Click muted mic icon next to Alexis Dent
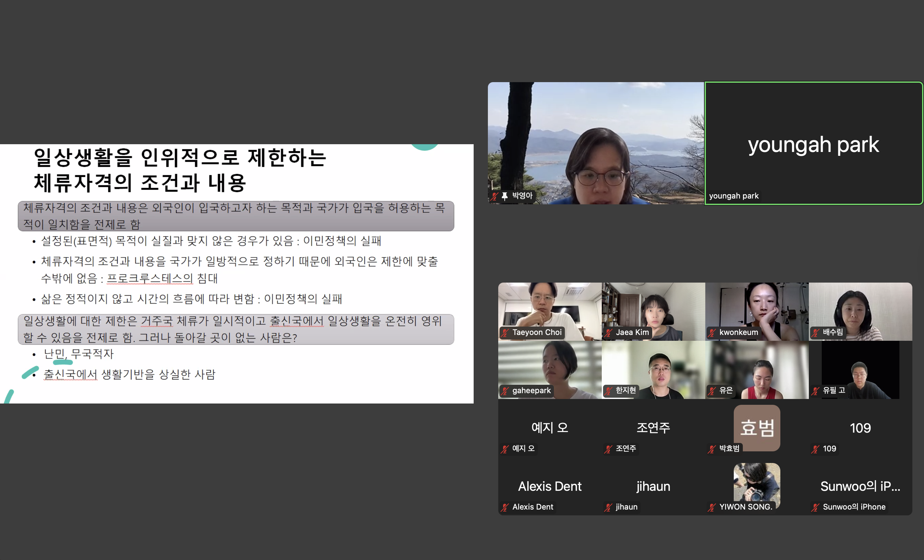This screenshot has width=924, height=560. click(x=505, y=508)
